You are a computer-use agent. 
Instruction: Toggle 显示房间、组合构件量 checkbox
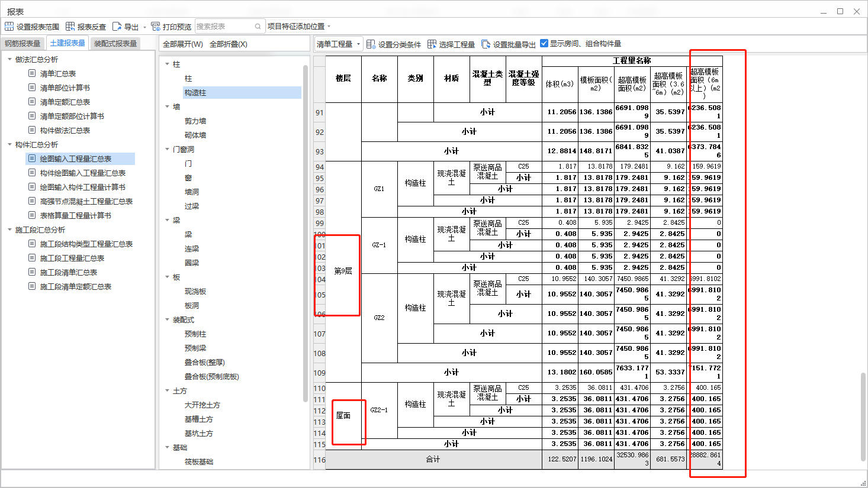click(544, 43)
